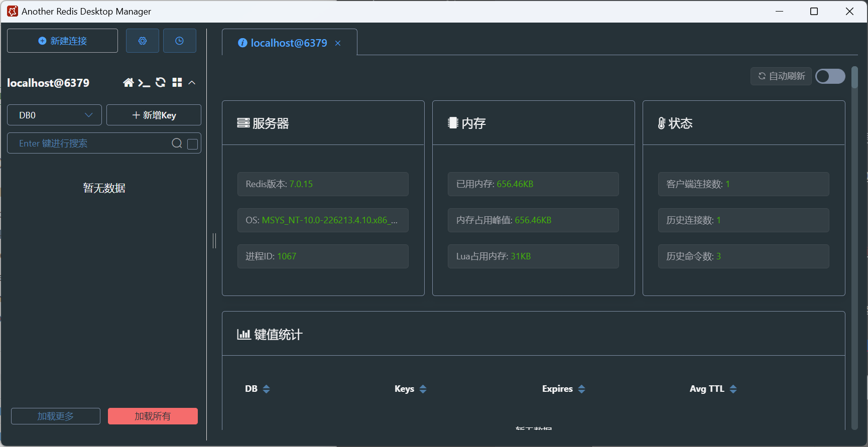
Task: Click the Lua memory 31KB entry
Action: click(x=533, y=256)
